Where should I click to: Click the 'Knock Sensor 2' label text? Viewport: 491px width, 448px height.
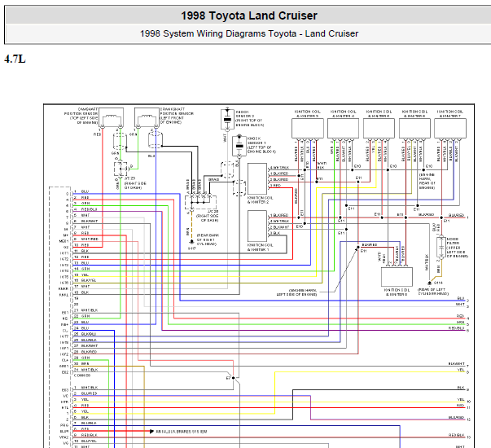(249, 118)
